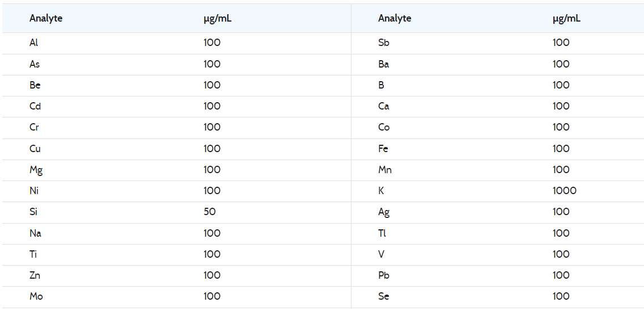Click the 1000 value for K
The height and width of the screenshot is (319, 644).
click(x=565, y=191)
